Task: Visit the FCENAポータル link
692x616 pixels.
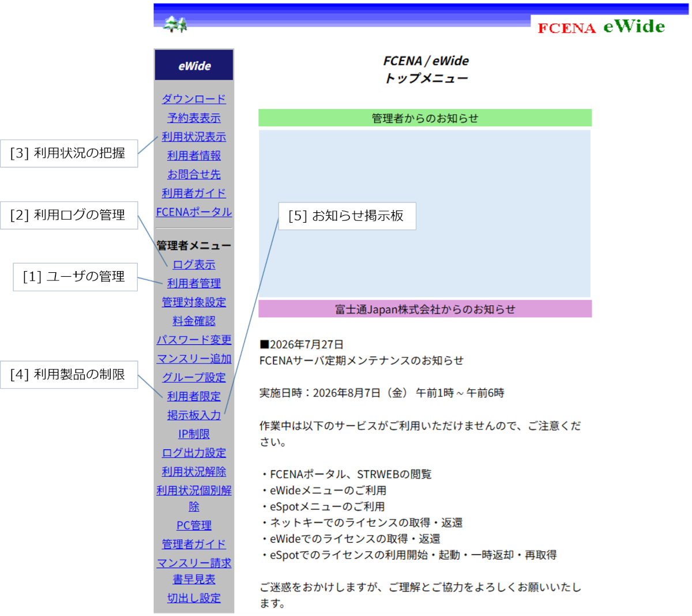Action: (194, 212)
